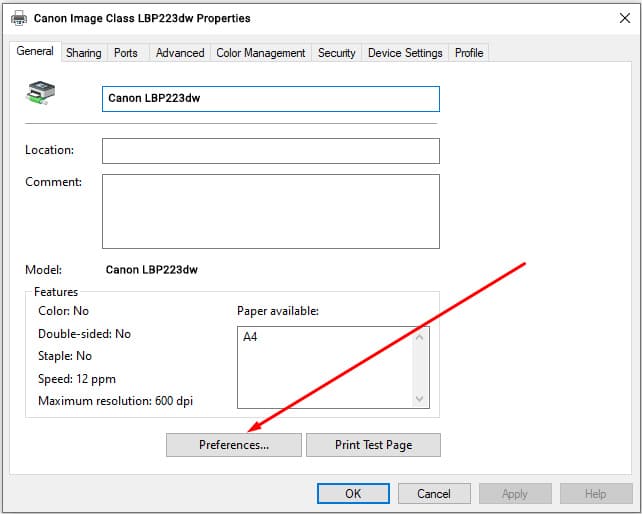Click the paper list scroll up arrow
The width and height of the screenshot is (642, 514).
click(x=419, y=337)
